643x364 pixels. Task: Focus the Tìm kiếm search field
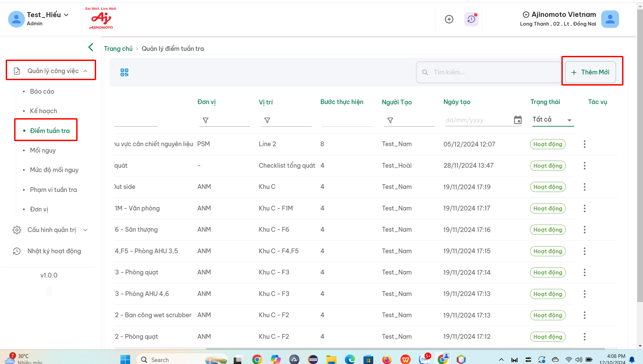[x=488, y=72]
